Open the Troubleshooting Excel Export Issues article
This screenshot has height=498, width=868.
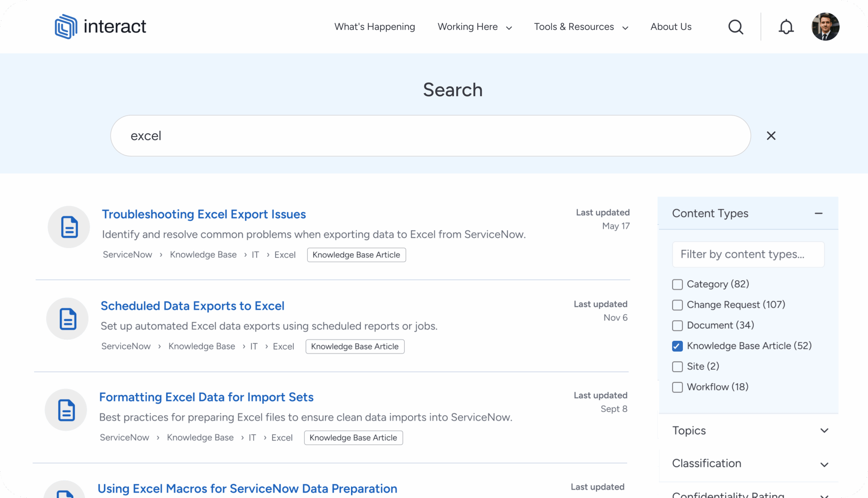[204, 214]
